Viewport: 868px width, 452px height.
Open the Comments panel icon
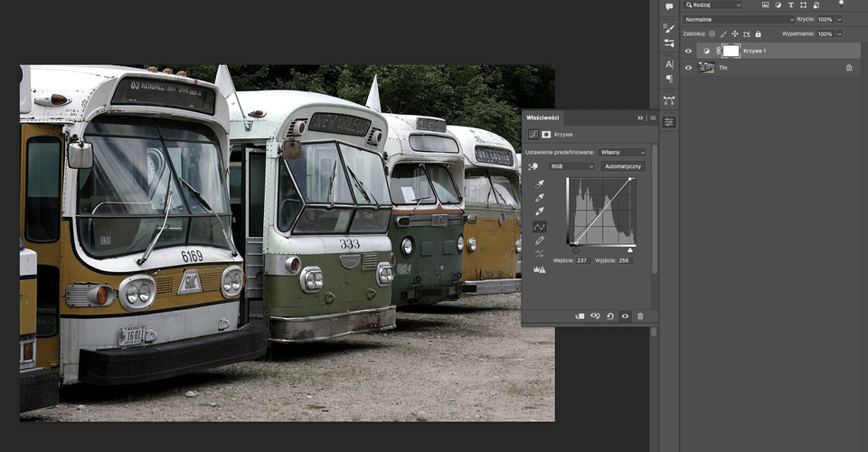pos(669,6)
